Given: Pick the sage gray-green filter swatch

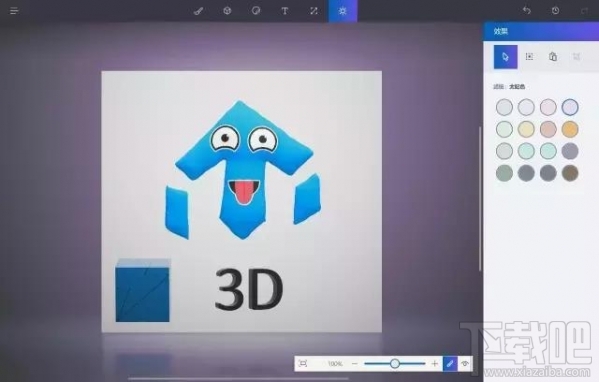Looking at the screenshot, I should pyautogui.click(x=504, y=173).
